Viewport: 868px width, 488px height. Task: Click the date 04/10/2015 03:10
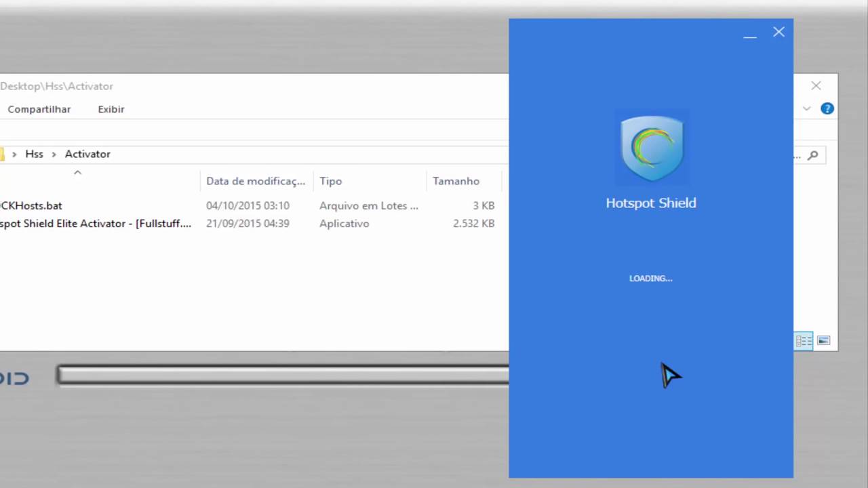pyautogui.click(x=248, y=205)
